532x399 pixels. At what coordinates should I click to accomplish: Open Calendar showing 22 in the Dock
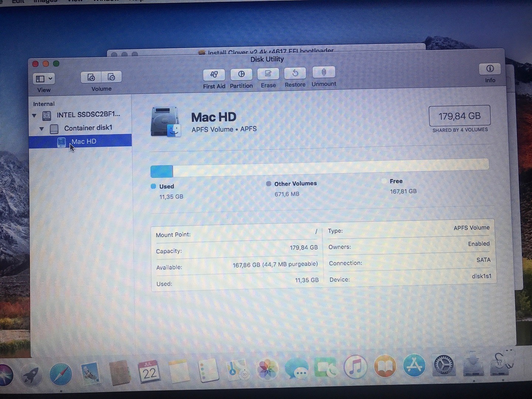[149, 372]
